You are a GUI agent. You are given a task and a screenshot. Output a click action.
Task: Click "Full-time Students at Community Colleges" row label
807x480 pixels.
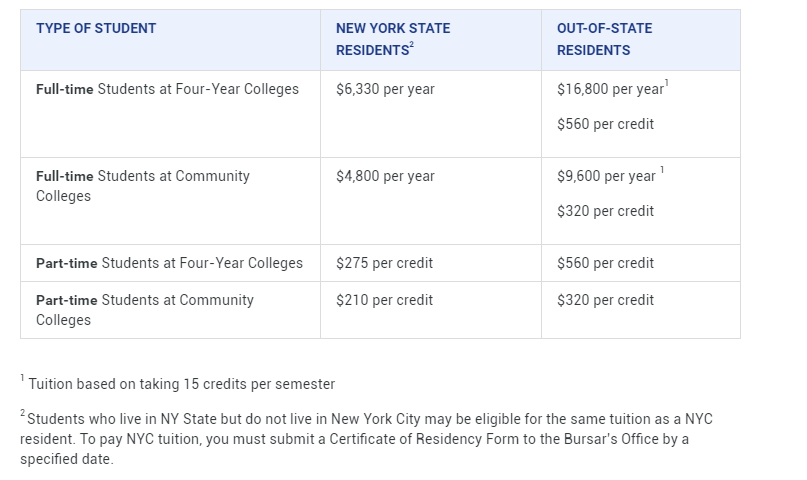click(x=143, y=186)
